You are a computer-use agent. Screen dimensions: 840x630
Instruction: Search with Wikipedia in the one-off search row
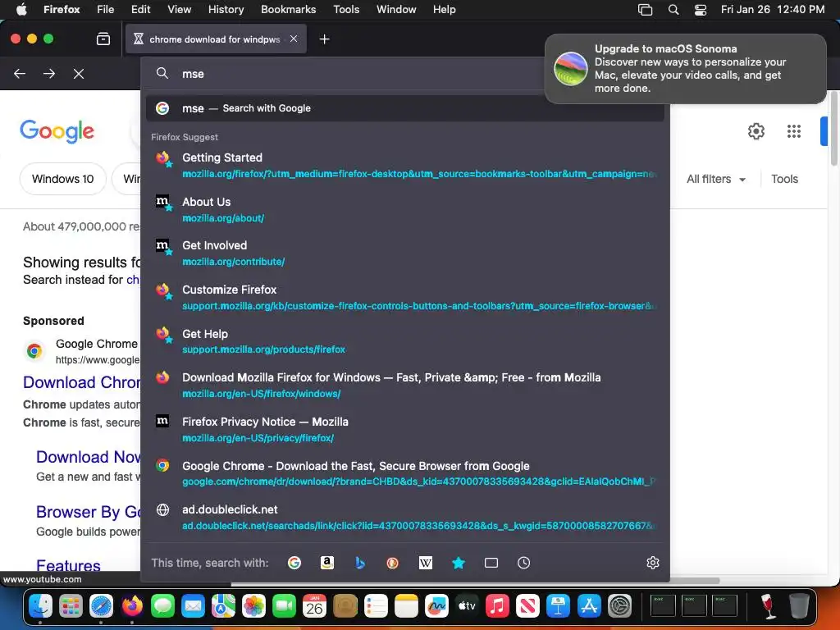point(426,563)
